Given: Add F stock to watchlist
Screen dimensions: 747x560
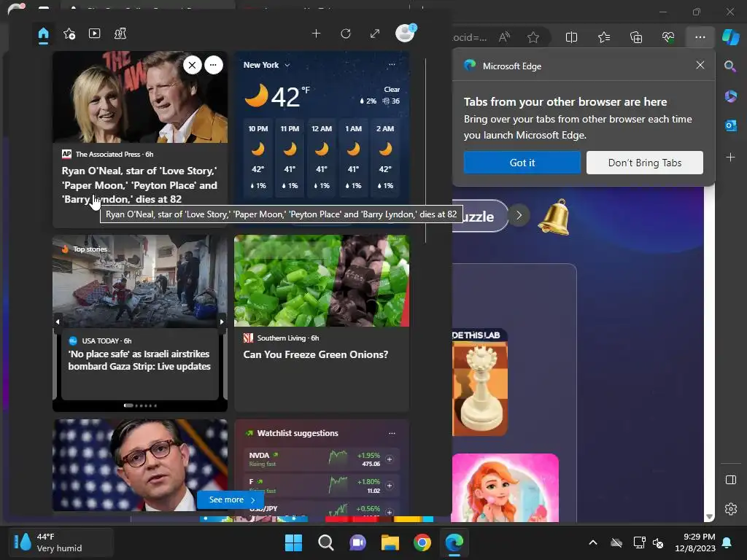Looking at the screenshot, I should coord(390,485).
